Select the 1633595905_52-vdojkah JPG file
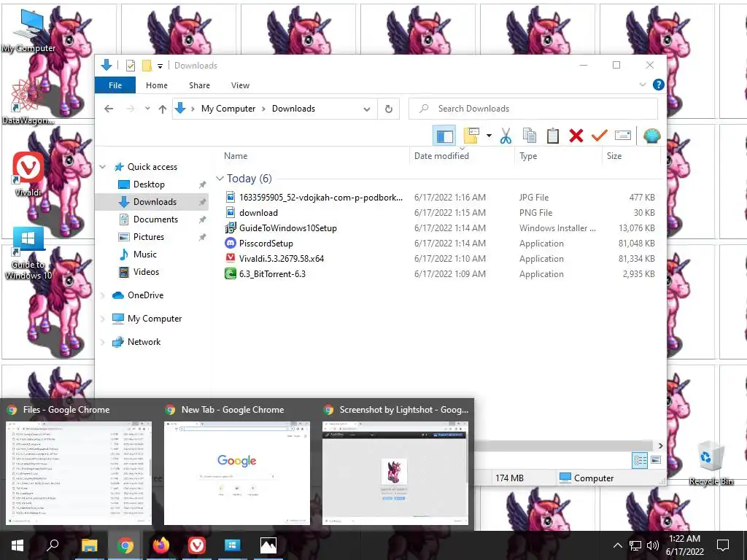The height and width of the screenshot is (560, 747). point(321,197)
